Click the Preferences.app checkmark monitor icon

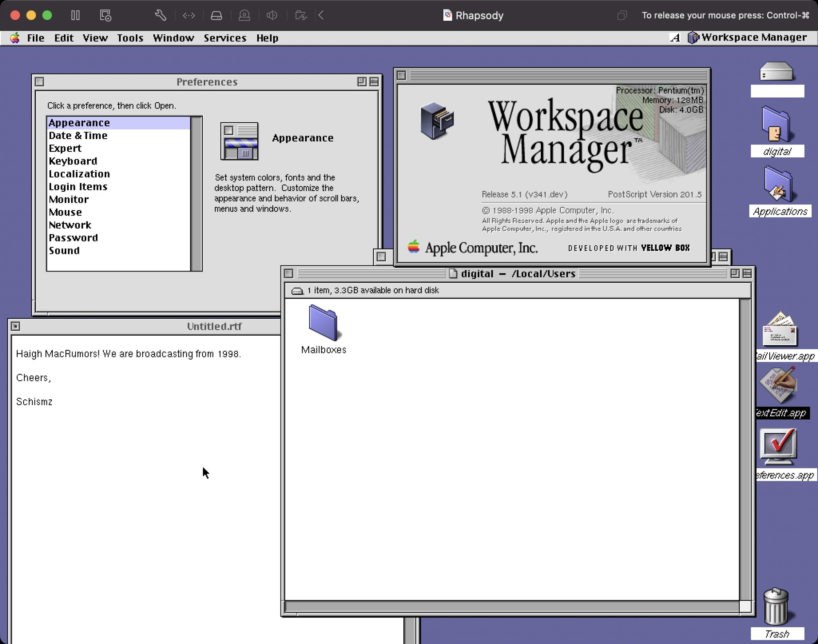tap(778, 447)
